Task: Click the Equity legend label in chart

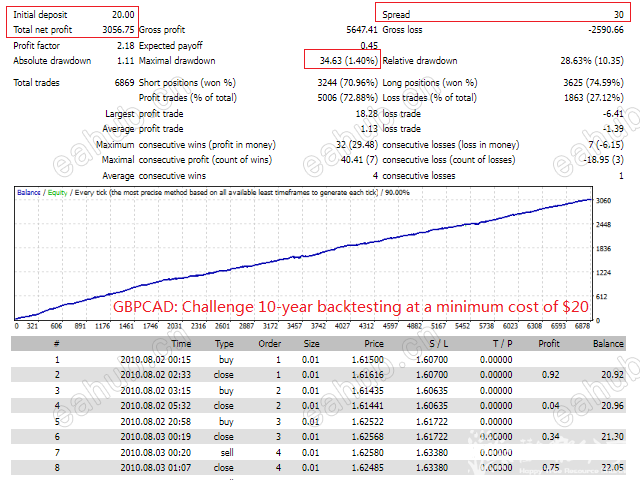Action: point(57,192)
